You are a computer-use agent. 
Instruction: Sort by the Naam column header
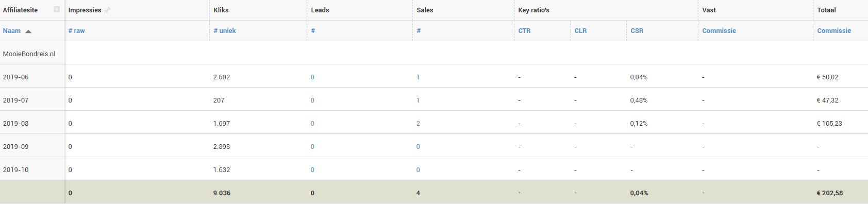point(12,31)
